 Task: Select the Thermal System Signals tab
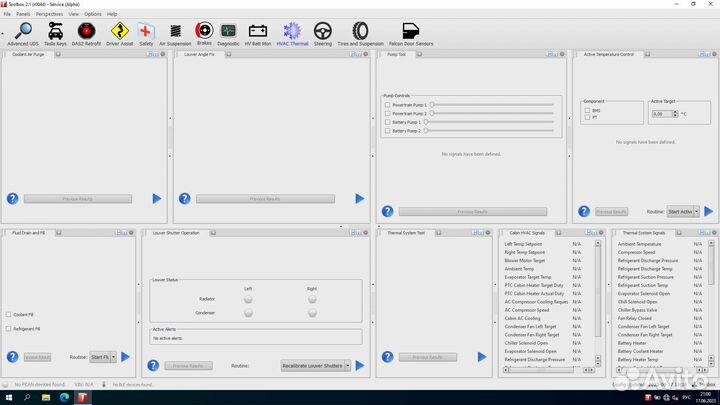point(644,233)
